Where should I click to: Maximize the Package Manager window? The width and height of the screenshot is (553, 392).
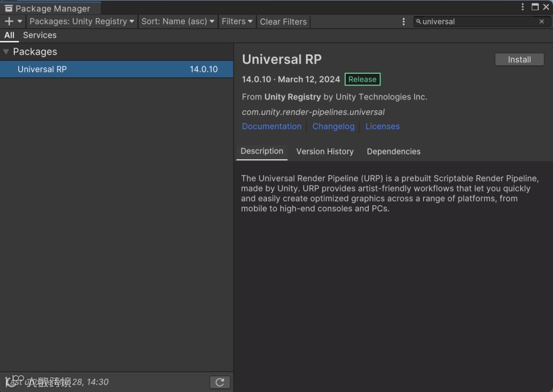(x=535, y=7)
